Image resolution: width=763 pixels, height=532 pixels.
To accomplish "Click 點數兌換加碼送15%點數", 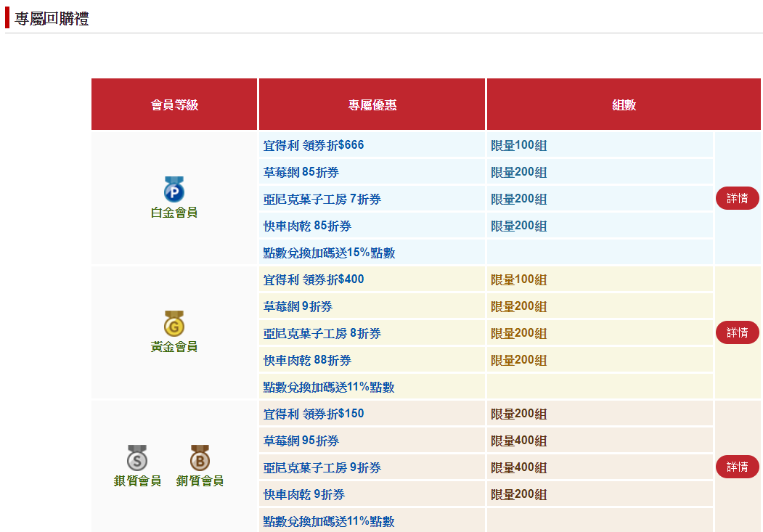I will point(329,253).
